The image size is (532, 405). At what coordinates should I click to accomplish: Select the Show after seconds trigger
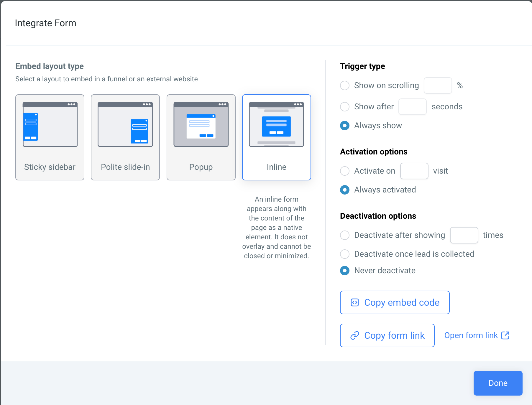point(344,107)
